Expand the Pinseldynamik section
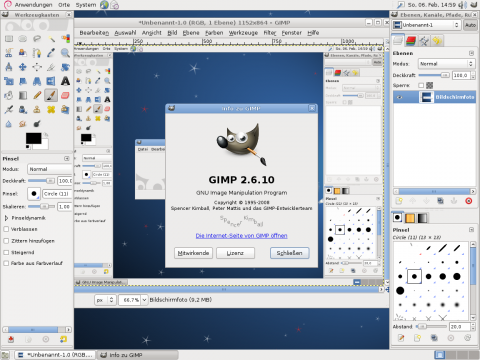Screen dimensions: 480x360 [x=6, y=218]
